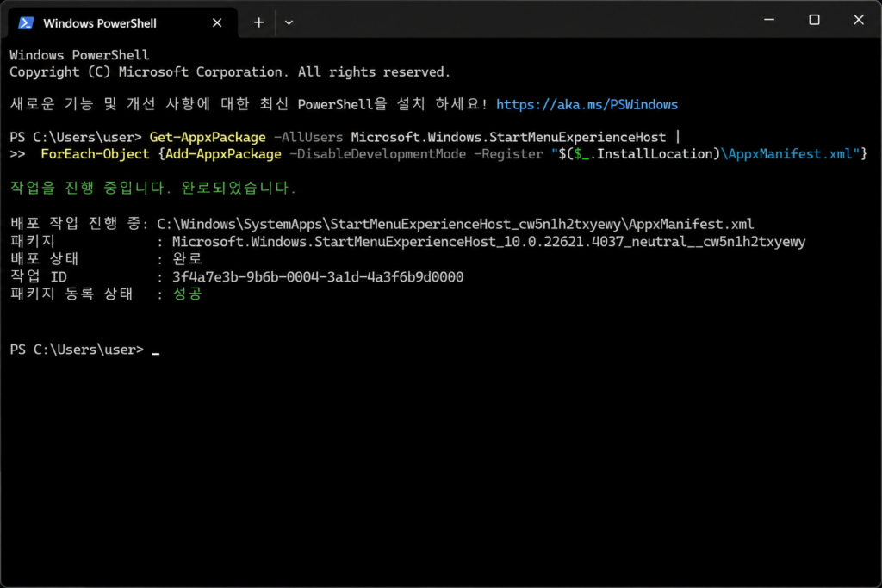Select the Windows PowerShell tab
This screenshot has height=588, width=882.
pos(122,23)
